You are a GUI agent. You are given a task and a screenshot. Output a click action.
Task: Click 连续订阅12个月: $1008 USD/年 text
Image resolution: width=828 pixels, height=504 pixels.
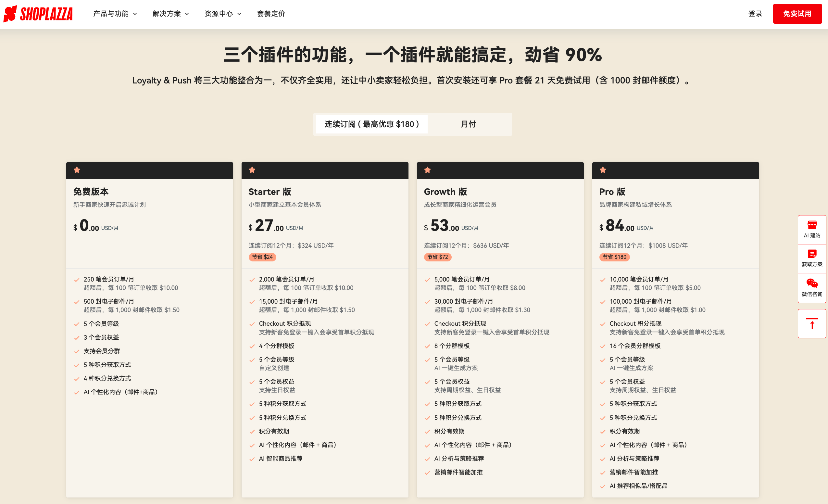coord(644,246)
